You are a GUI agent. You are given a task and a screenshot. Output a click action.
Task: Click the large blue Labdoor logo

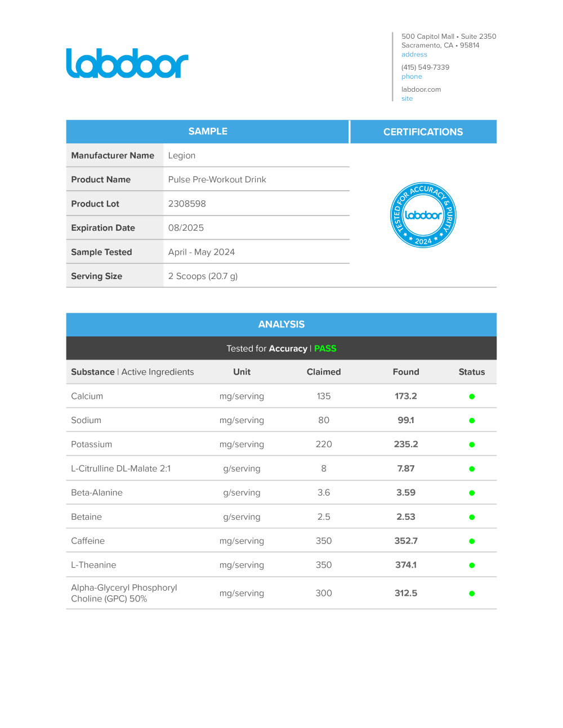(127, 63)
